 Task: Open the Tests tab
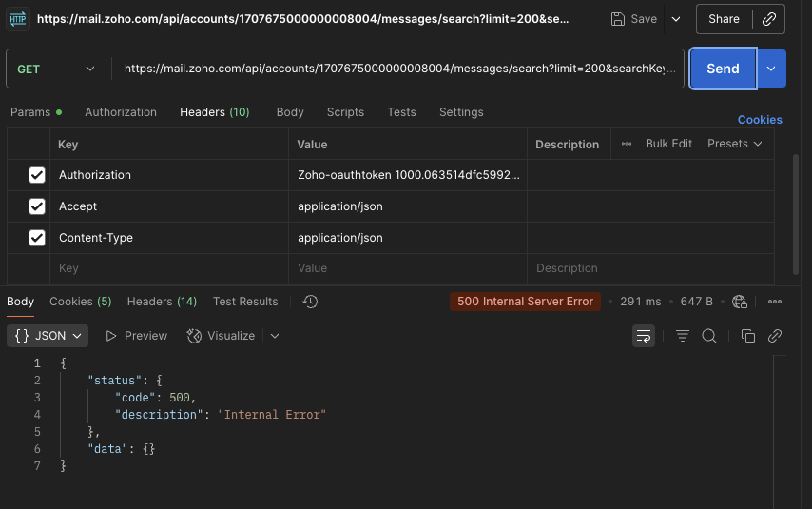tap(401, 112)
